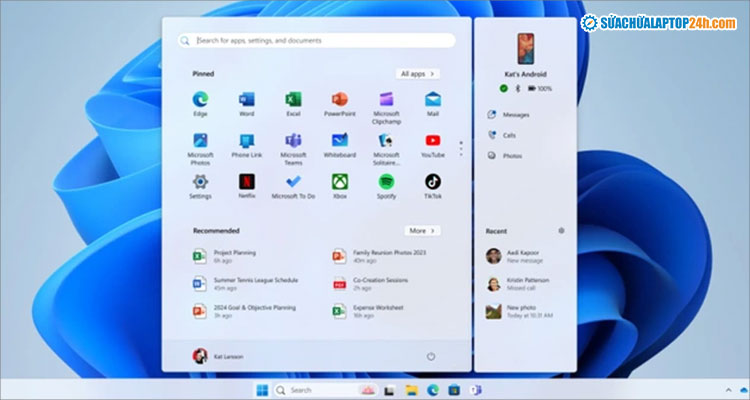
Task: Expand More recommended files
Action: click(x=421, y=230)
